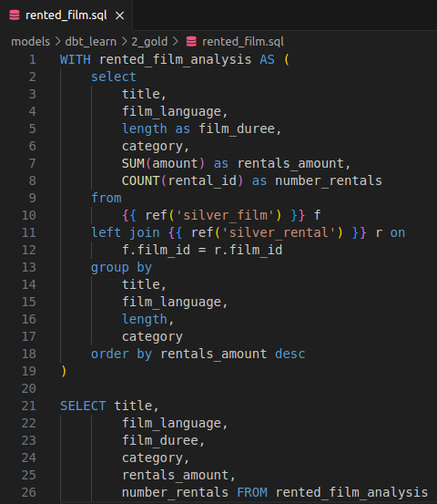
Task: Click the FROM keyword on line 26
Action: click(252, 492)
